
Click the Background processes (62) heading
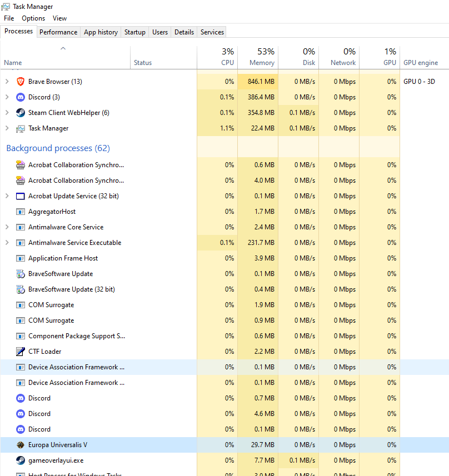point(58,148)
